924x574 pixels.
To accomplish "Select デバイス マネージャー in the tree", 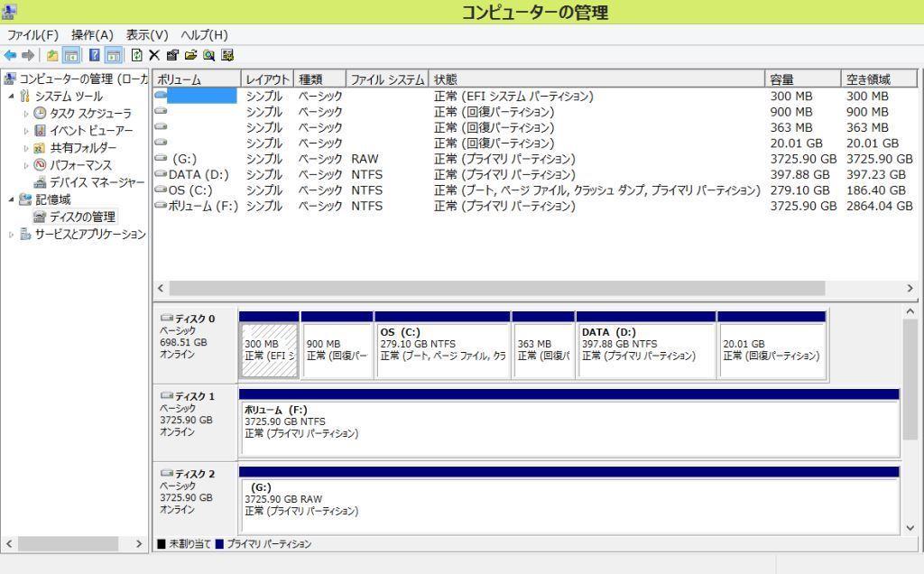I will pyautogui.click(x=97, y=182).
